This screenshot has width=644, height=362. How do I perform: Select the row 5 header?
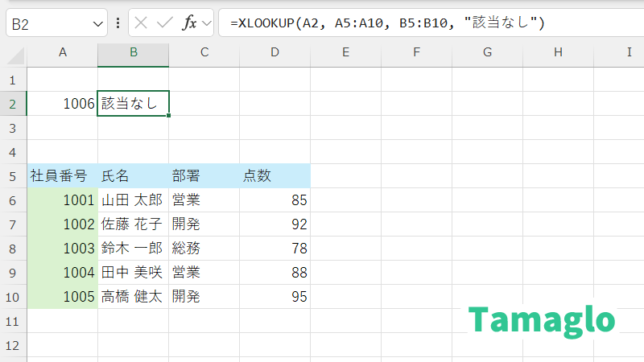pos(12,176)
